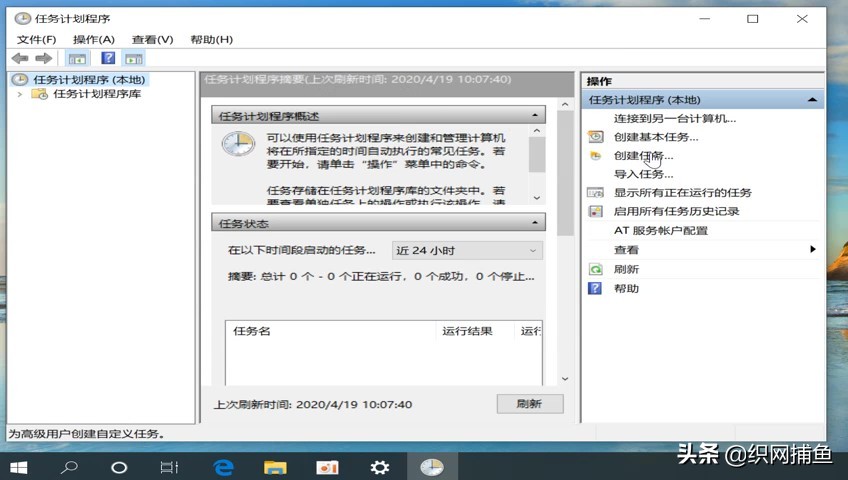This screenshot has height=480, width=848.
Task: Click the 刷新 button at the bottom
Action: (530, 404)
